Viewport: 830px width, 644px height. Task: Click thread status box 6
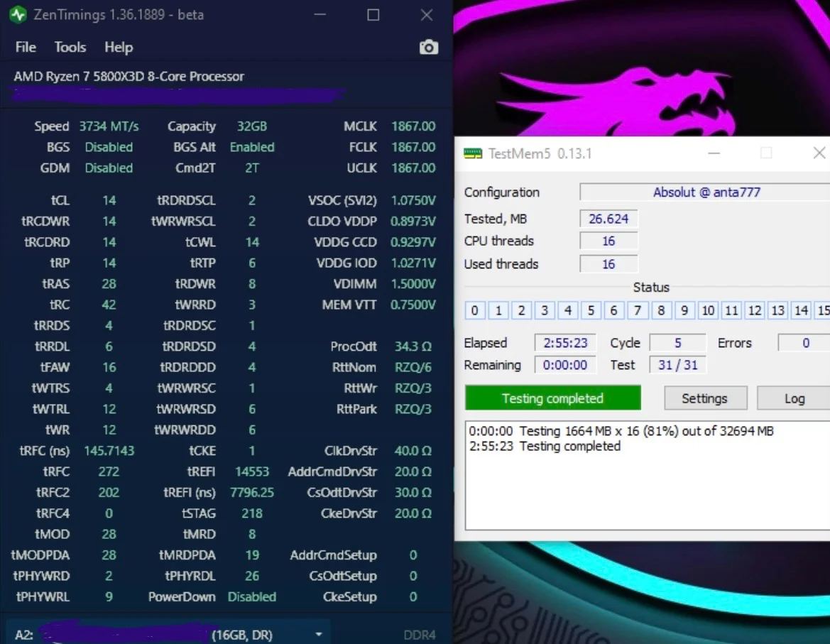tap(614, 310)
